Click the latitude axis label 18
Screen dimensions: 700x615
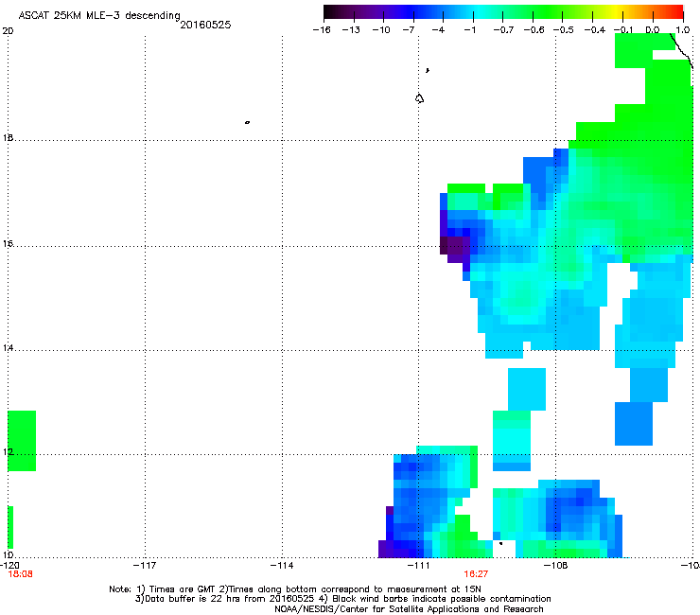click(8, 138)
